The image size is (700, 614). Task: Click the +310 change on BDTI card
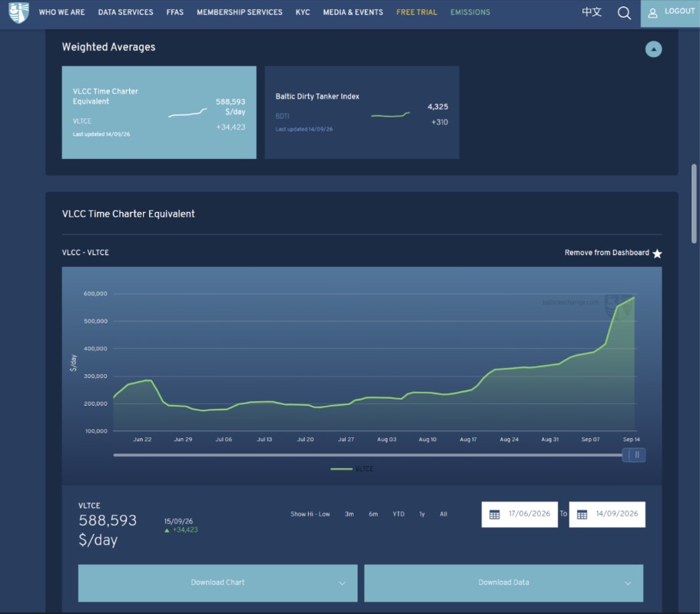(440, 122)
